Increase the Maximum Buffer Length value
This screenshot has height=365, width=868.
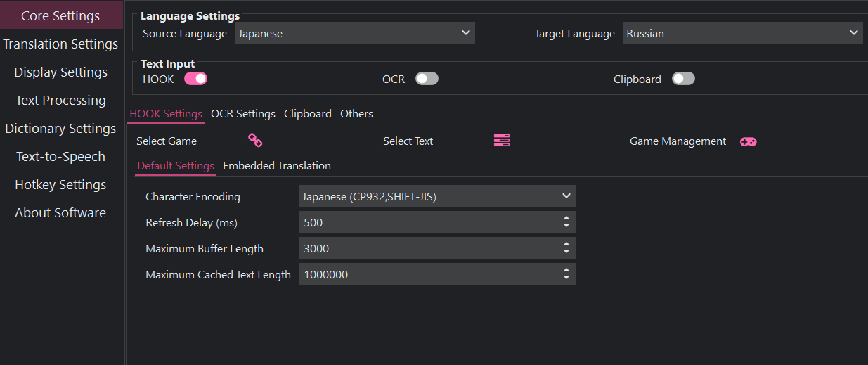[x=566, y=244]
